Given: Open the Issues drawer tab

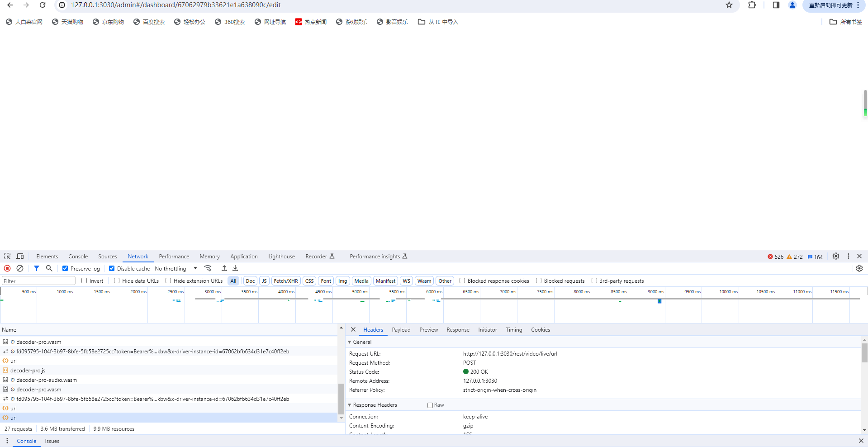Looking at the screenshot, I should pyautogui.click(x=52, y=441).
